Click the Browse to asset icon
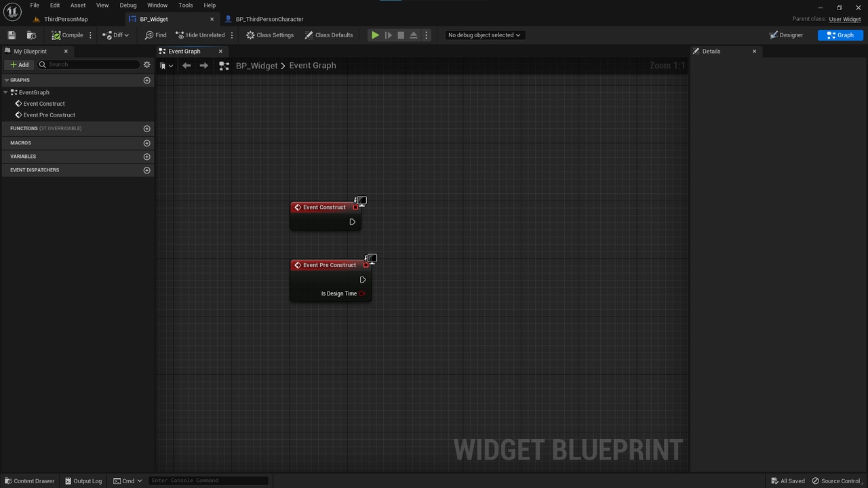This screenshot has width=868, height=488. click(31, 35)
